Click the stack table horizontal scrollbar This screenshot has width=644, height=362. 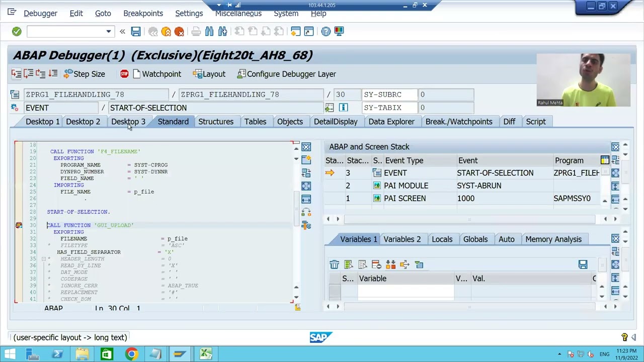point(469,219)
